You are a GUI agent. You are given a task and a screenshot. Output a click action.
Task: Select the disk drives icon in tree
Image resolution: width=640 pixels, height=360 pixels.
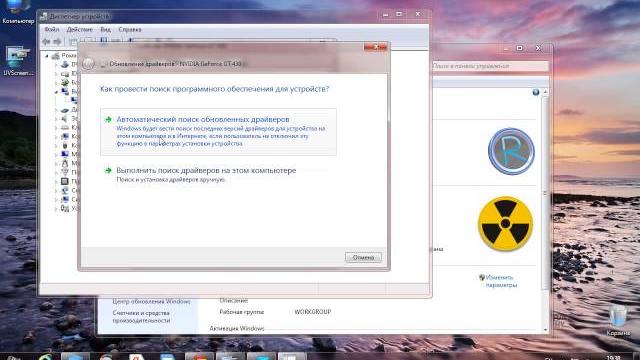(65, 109)
